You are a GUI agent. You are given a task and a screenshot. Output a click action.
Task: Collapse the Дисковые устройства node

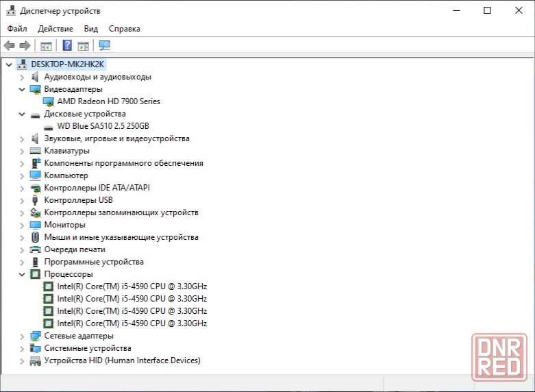pos(22,114)
